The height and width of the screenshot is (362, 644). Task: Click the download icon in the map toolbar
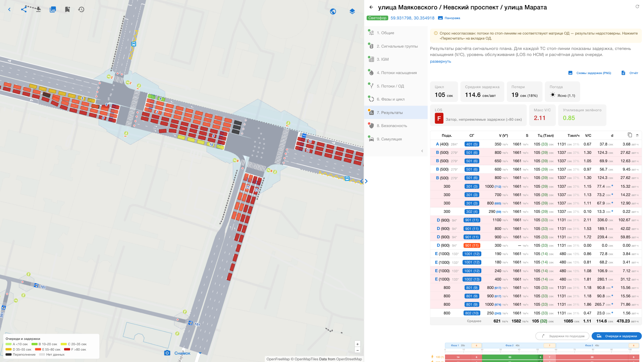pyautogui.click(x=39, y=10)
